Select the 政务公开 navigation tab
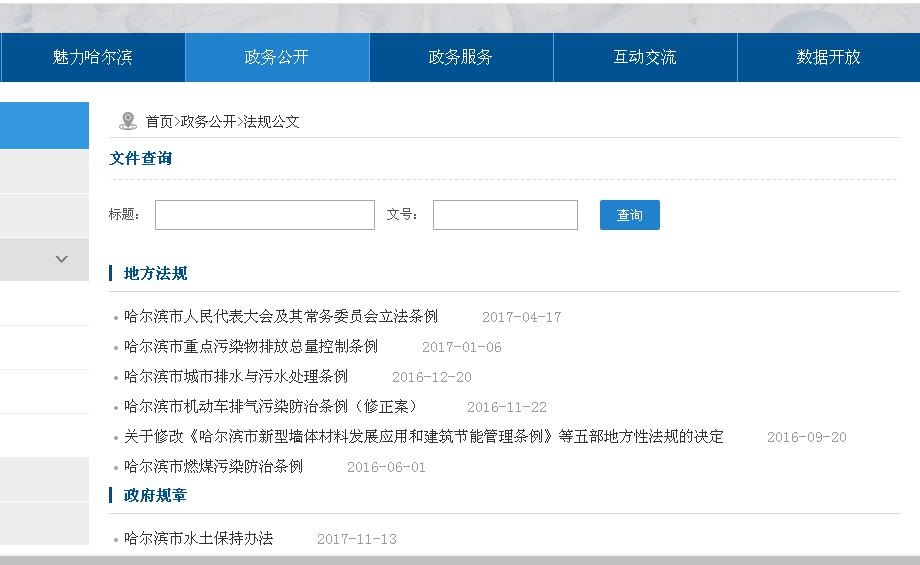The image size is (920, 565). pos(277,57)
